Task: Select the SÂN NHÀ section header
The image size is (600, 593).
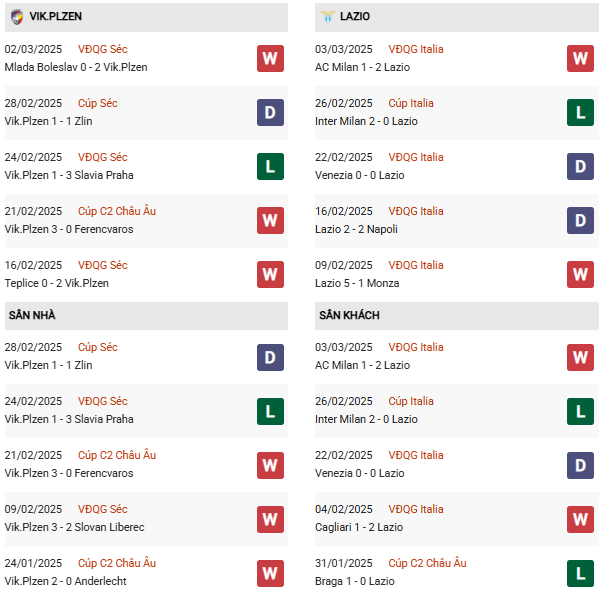Action: point(32,315)
